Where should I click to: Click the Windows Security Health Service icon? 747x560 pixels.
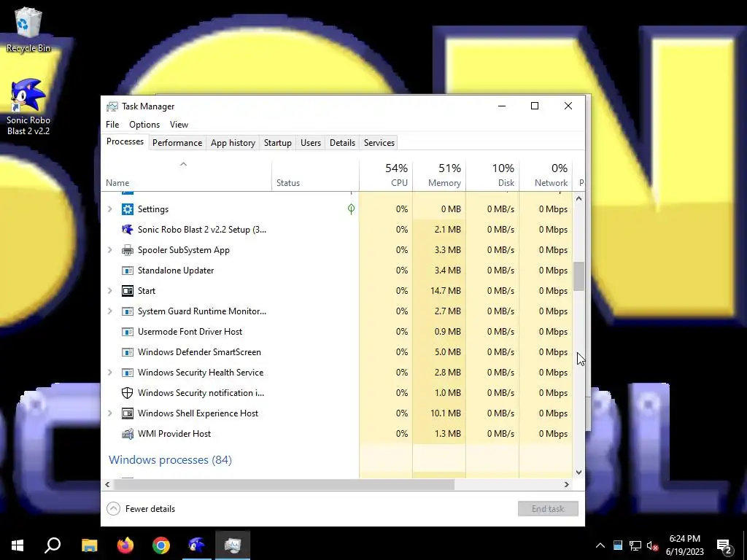[x=127, y=373]
